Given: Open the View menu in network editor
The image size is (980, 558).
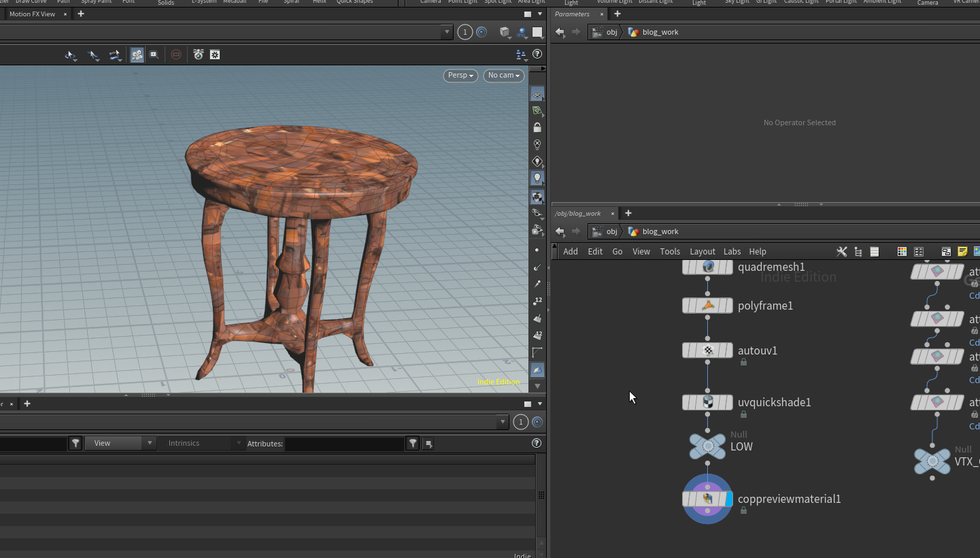Looking at the screenshot, I should point(641,252).
